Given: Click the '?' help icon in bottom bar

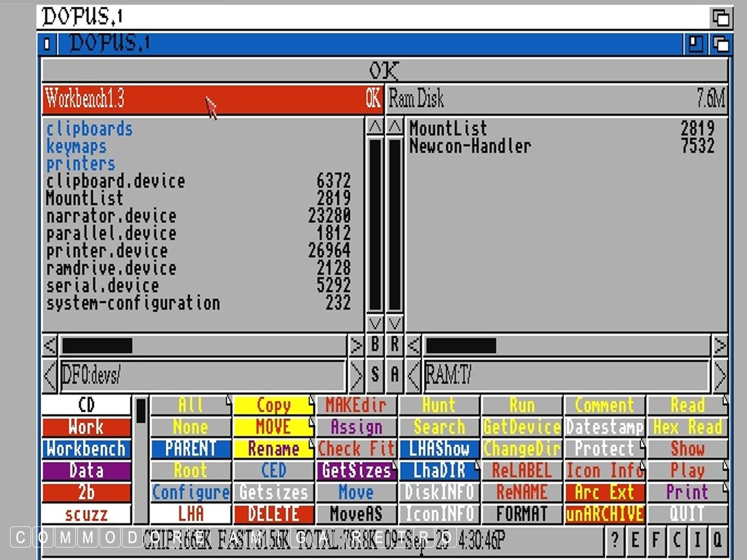Looking at the screenshot, I should click(614, 539).
